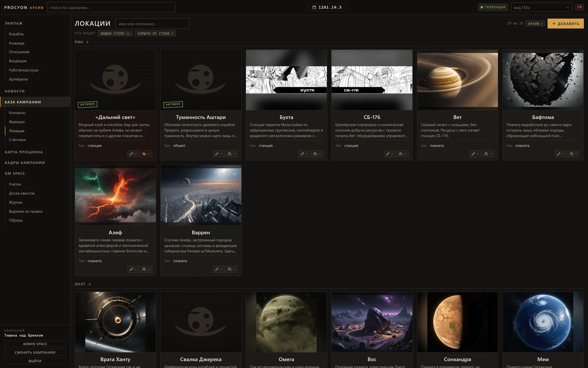Toggle the АРХИВ 4 filter
The width and height of the screenshot is (588, 368).
pyautogui.click(x=535, y=24)
